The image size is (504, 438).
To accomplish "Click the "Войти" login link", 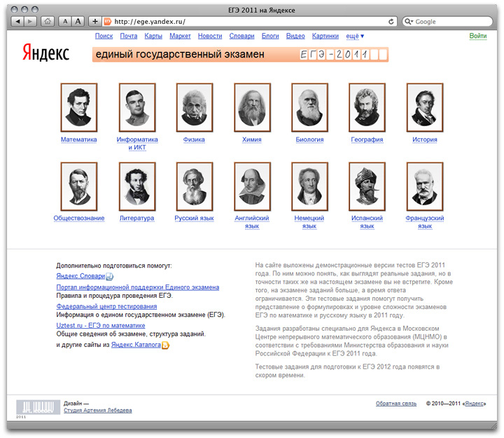I will pyautogui.click(x=478, y=36).
